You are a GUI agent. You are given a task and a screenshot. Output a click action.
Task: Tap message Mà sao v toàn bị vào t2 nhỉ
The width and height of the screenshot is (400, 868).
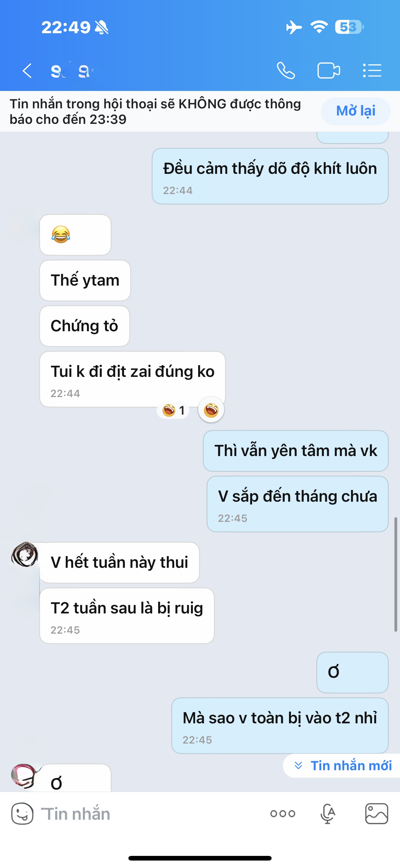[280, 726]
